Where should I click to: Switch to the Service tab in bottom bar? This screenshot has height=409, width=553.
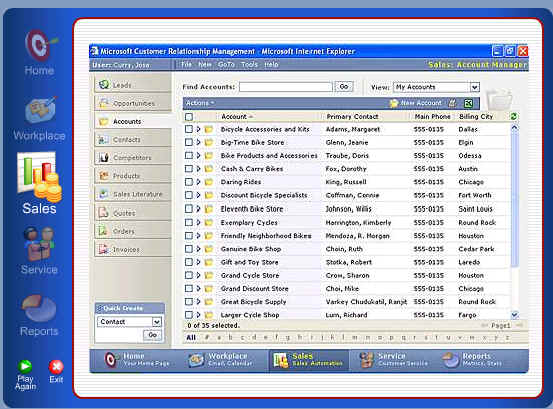click(393, 360)
